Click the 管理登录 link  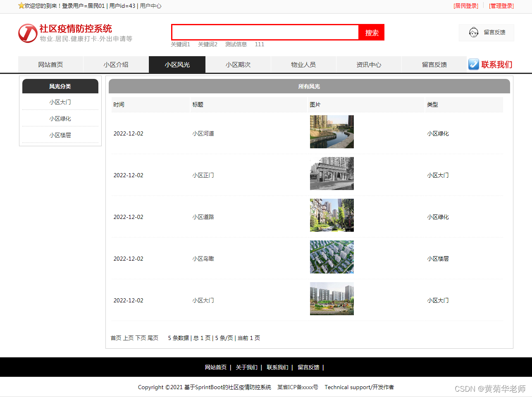(501, 6)
